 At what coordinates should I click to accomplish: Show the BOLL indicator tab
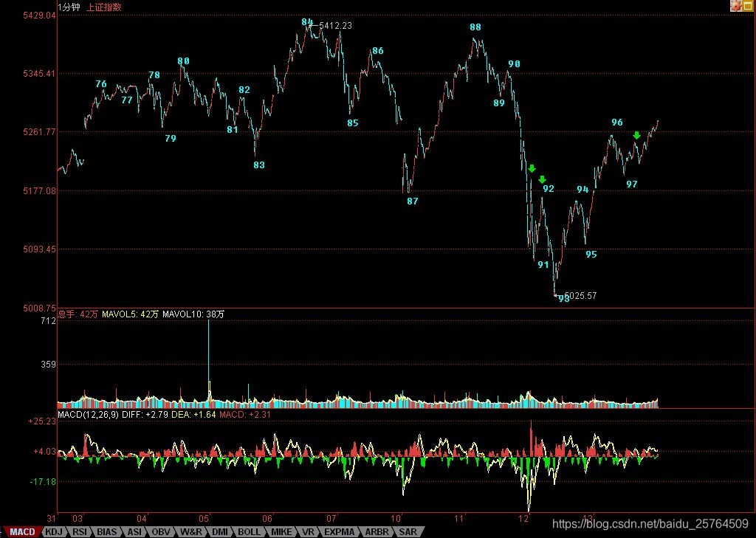pyautogui.click(x=250, y=532)
